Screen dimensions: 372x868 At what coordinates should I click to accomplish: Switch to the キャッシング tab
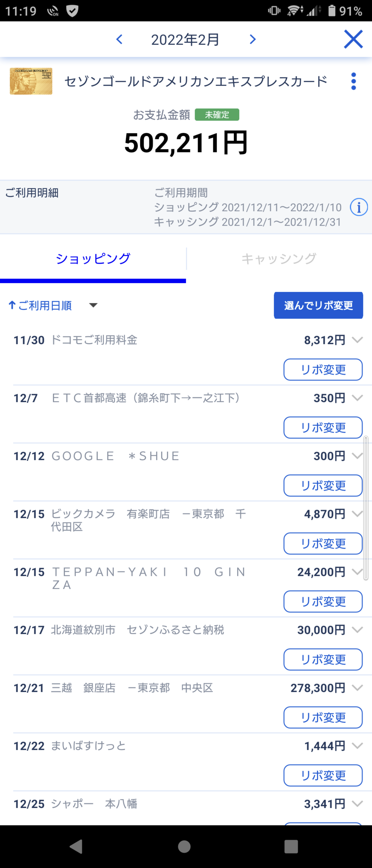[279, 258]
